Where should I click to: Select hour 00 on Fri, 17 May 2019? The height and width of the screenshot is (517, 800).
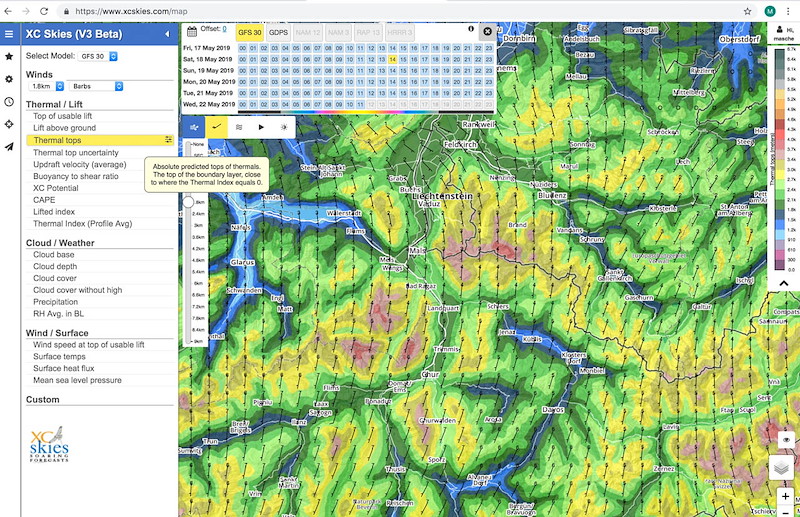click(242, 48)
